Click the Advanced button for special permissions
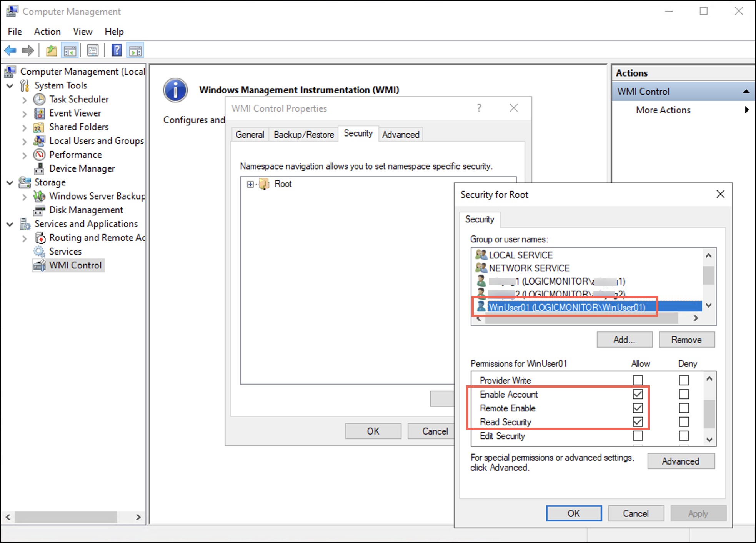This screenshot has height=543, width=756. 681,461
